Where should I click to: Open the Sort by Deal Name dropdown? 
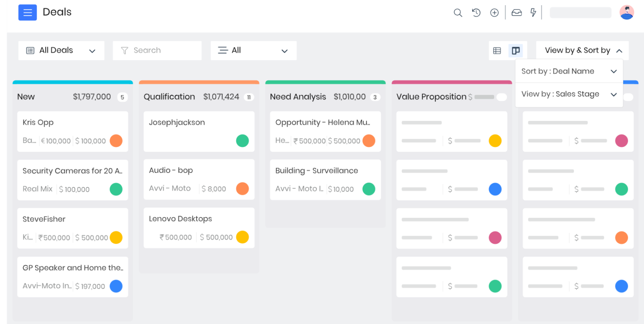point(569,71)
